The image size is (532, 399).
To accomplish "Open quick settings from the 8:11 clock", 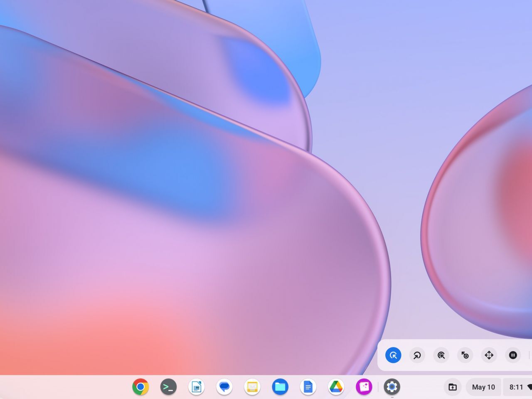I will [x=518, y=387].
